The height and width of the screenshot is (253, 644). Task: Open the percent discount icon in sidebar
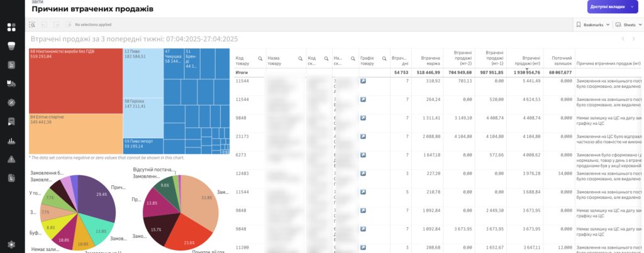[x=11, y=102]
